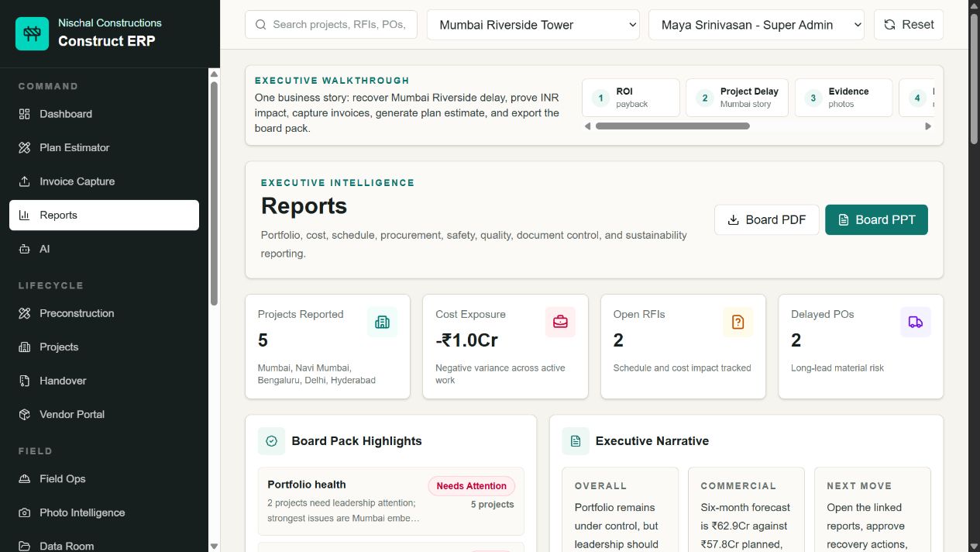Open the COMMERCIAL narrative card
The height and width of the screenshot is (552, 980).
tap(746, 509)
